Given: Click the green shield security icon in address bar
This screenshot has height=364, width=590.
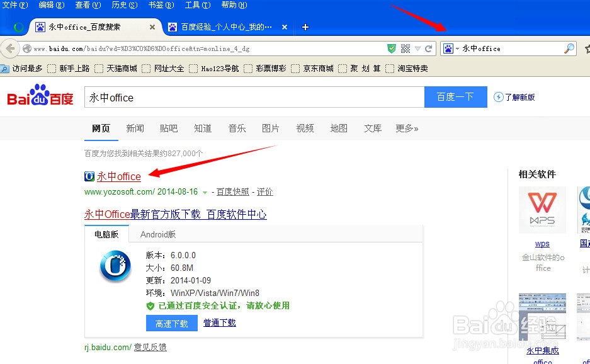Looking at the screenshot, I should click(392, 48).
